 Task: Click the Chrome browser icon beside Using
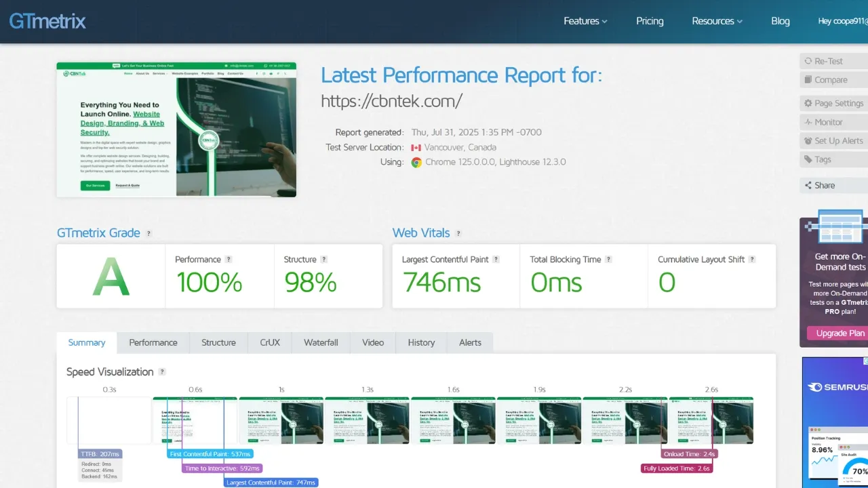point(416,162)
